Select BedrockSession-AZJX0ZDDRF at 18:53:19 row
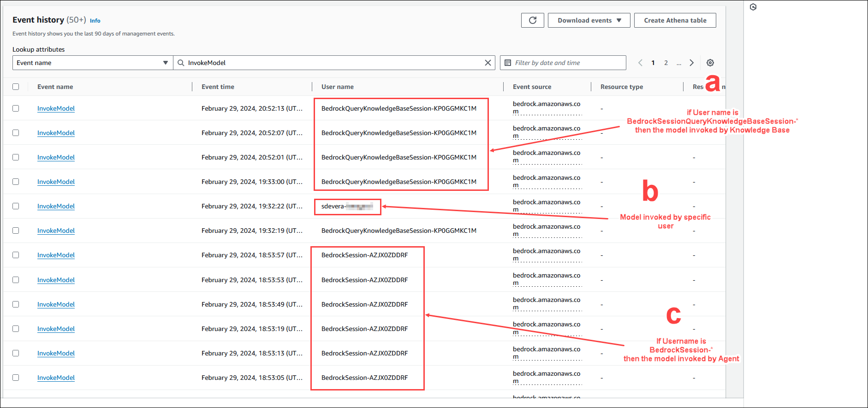This screenshot has height=408, width=868. [x=365, y=329]
